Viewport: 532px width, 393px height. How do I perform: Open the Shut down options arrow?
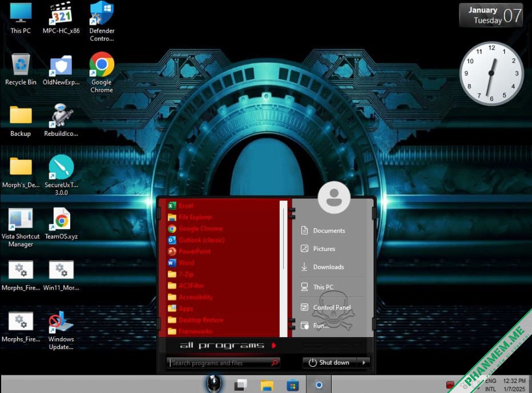pos(364,362)
